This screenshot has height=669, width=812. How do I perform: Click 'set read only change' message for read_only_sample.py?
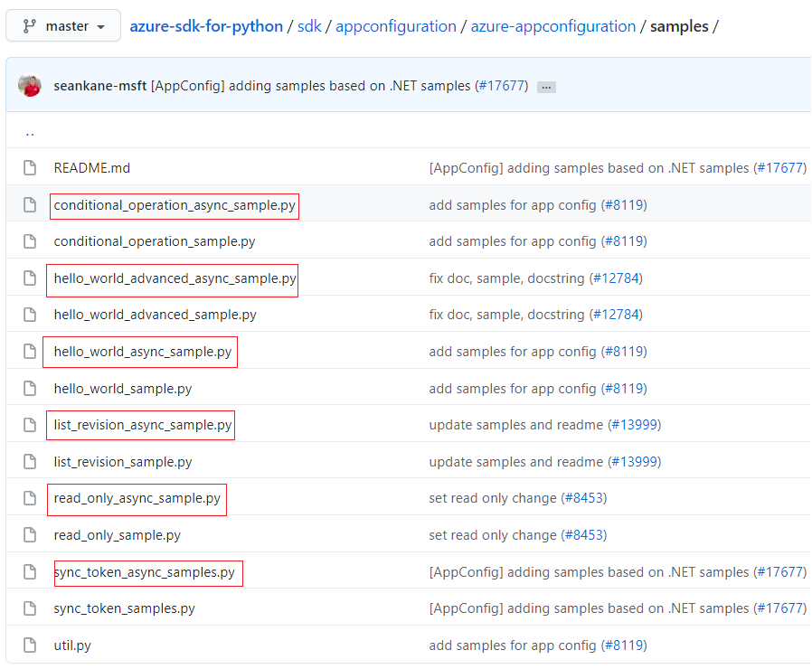[493, 535]
